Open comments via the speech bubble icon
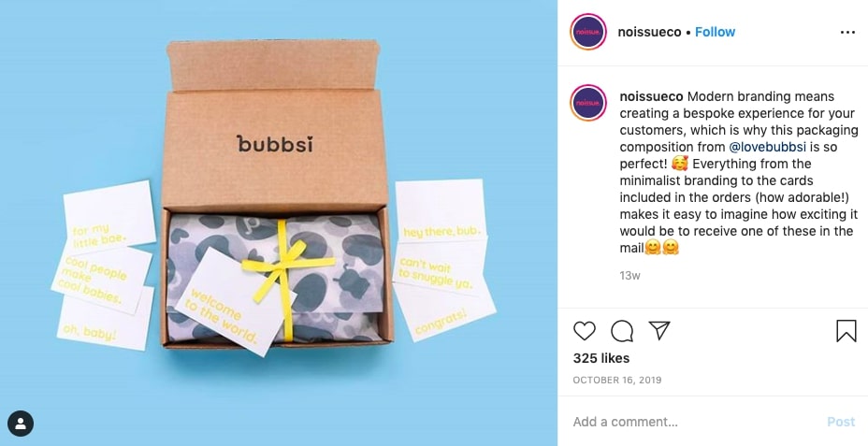 [622, 331]
